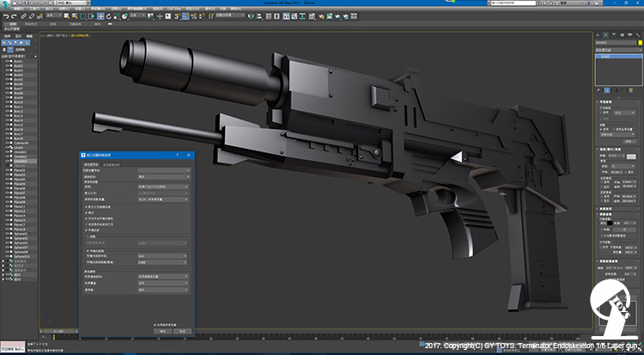Toggle Window/Crossing selection mode
The image size is (644, 355).
pyautogui.click(x=91, y=16)
